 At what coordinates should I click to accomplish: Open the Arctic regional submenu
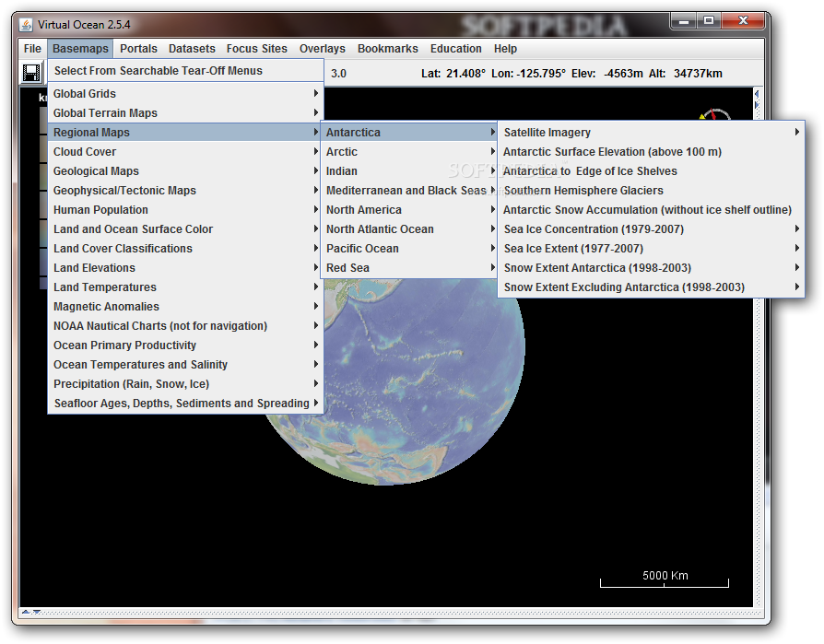click(x=409, y=152)
